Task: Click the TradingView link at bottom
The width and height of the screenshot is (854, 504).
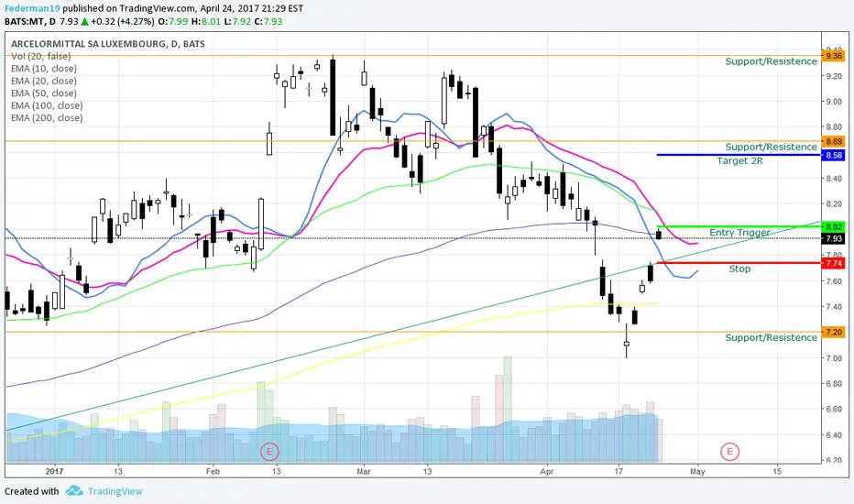Action: click(115, 491)
